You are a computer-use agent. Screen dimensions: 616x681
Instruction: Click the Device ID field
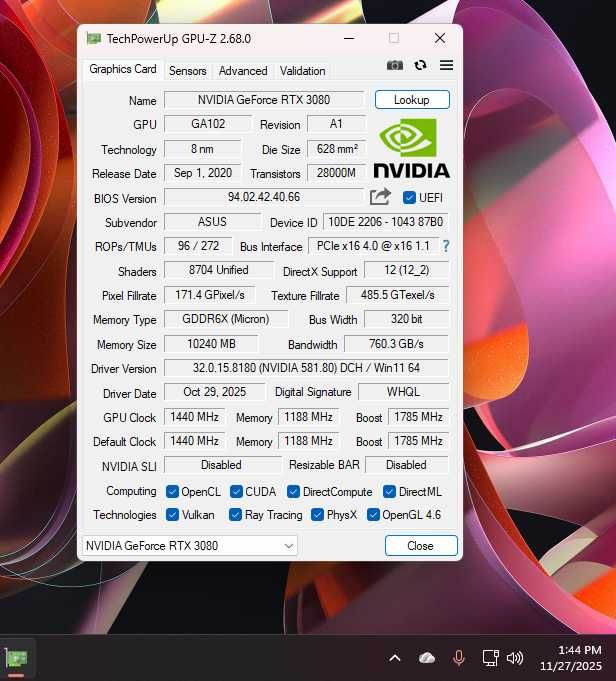386,222
